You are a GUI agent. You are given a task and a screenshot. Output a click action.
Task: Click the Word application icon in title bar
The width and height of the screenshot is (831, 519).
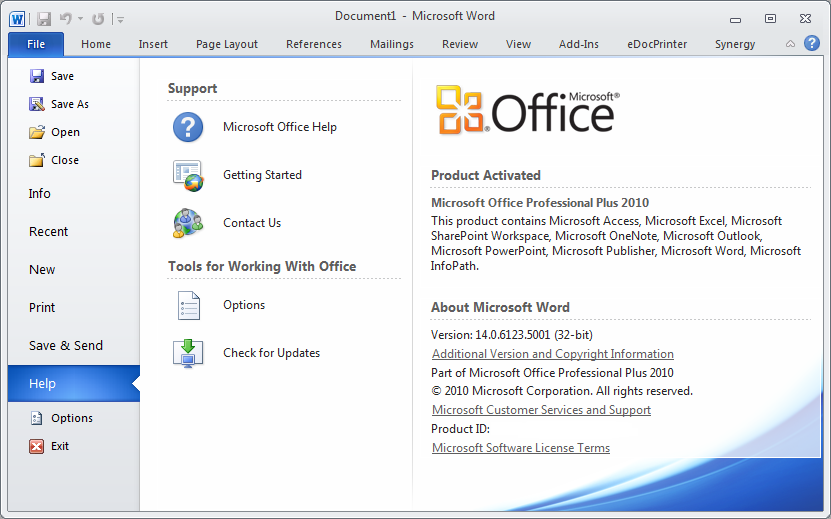pyautogui.click(x=16, y=19)
